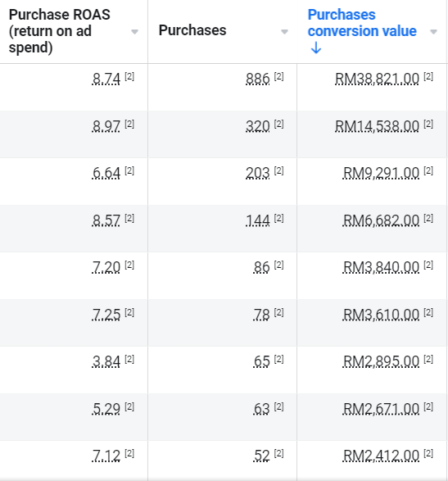Click the RM38,821.00 conversion value

377,79
